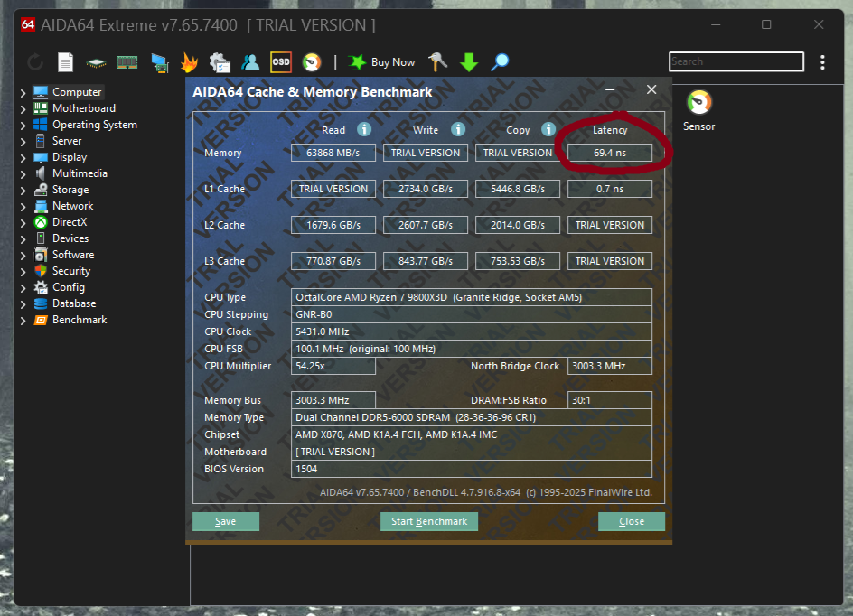The height and width of the screenshot is (616, 853).
Task: Select the Computer label in the tree
Action: click(x=77, y=92)
